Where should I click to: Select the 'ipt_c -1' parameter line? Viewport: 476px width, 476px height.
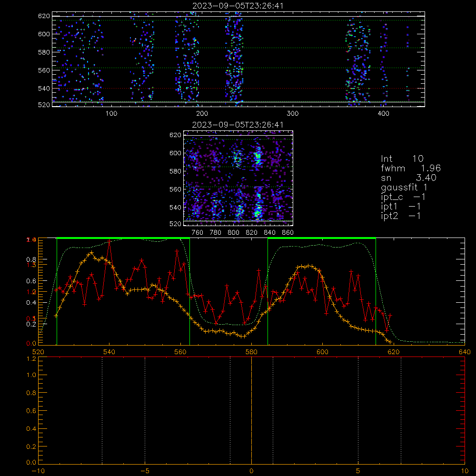[x=403, y=197]
